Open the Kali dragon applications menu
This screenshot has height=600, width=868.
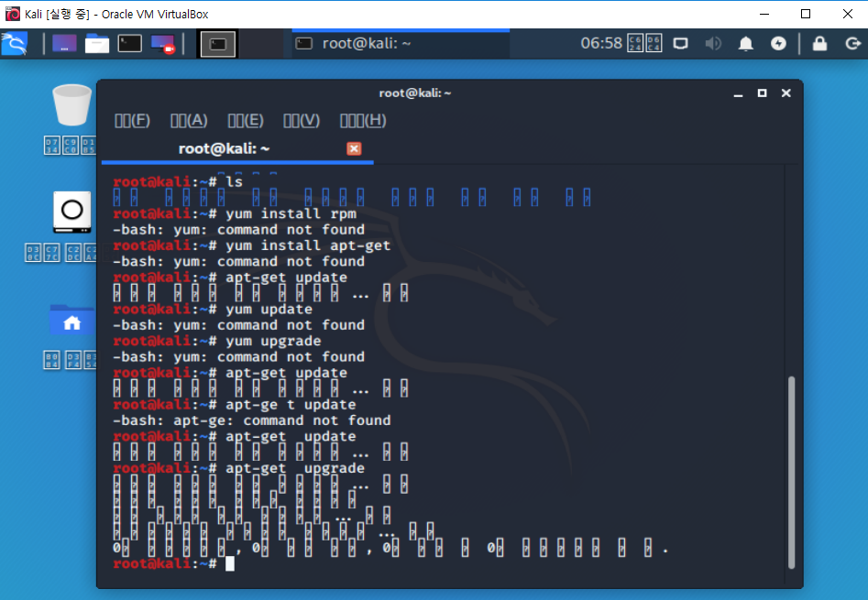tap(14, 43)
